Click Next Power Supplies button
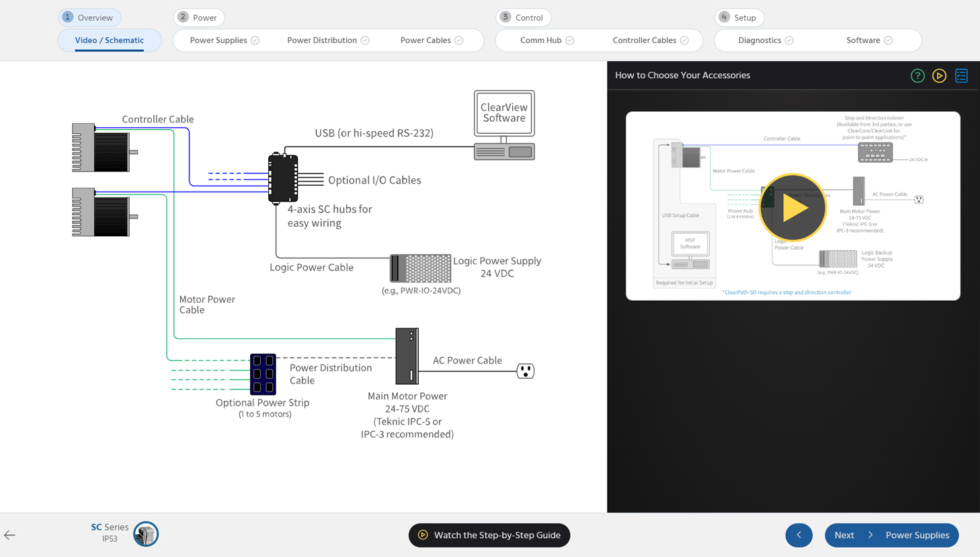This screenshot has width=980, height=557. pyautogui.click(x=891, y=535)
